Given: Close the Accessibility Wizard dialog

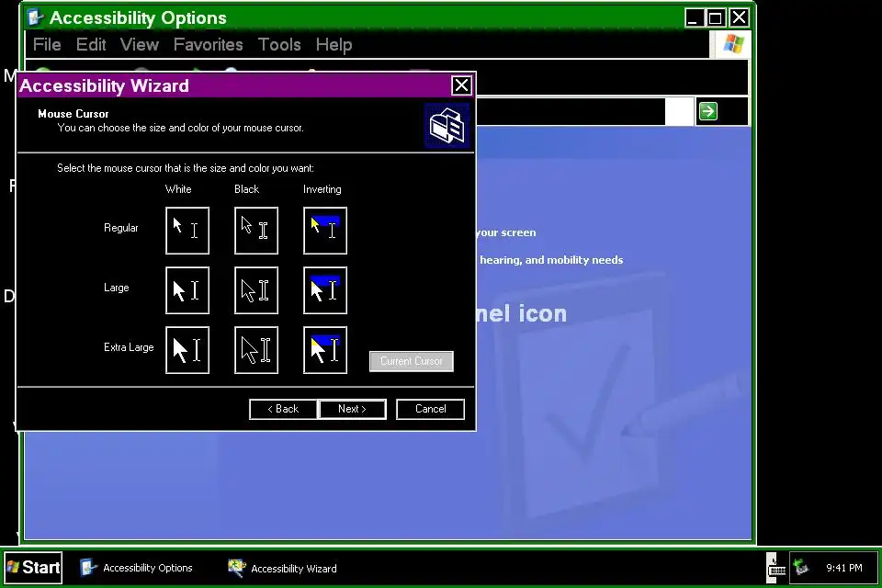Looking at the screenshot, I should coord(461,85).
